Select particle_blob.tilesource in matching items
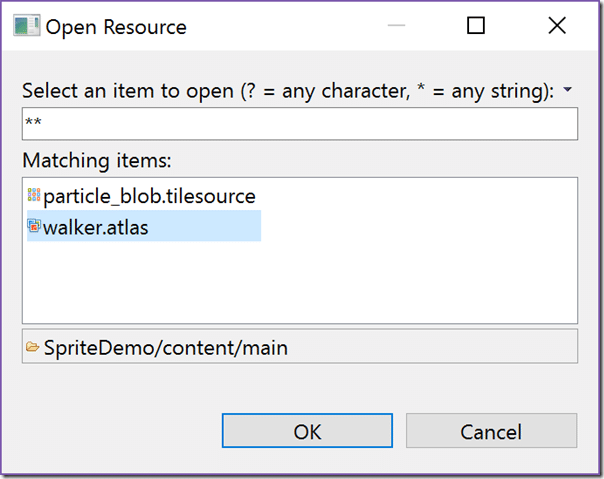This screenshot has width=604, height=479. pyautogui.click(x=142, y=195)
